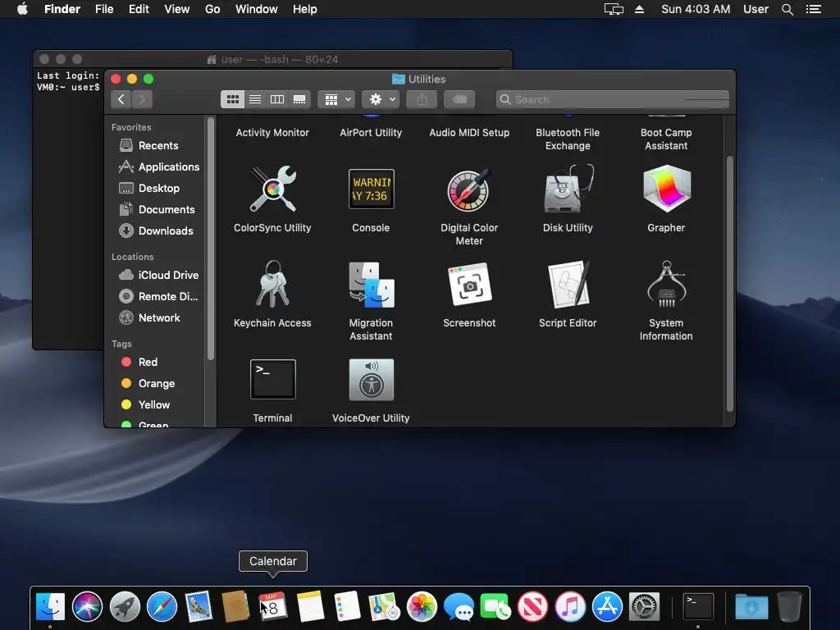Click the Share toolbar button
Screen dimensions: 840x630
tap(422, 99)
